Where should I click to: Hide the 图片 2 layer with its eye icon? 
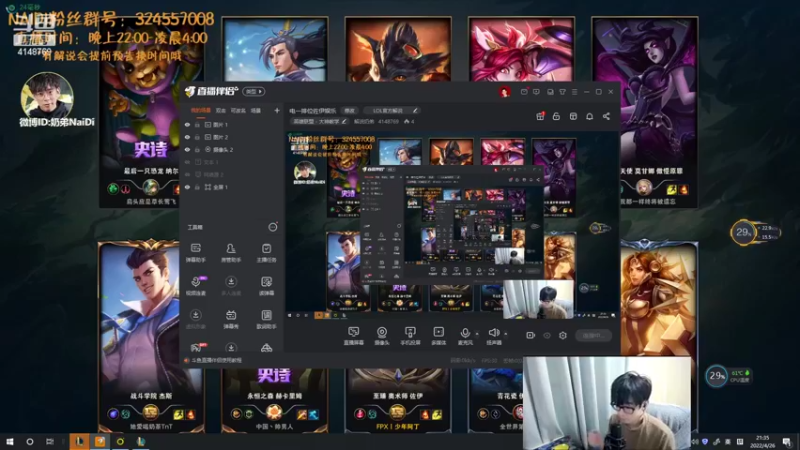coord(187,137)
